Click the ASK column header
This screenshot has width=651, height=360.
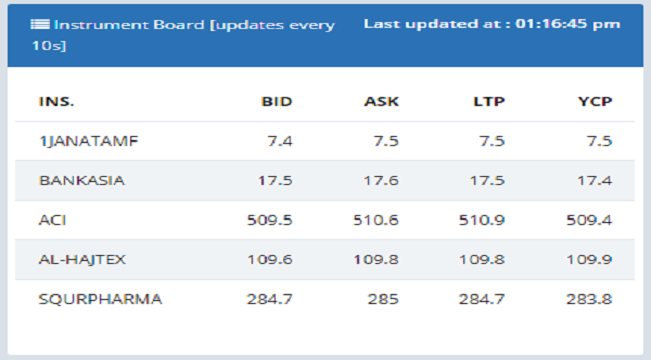tap(381, 101)
